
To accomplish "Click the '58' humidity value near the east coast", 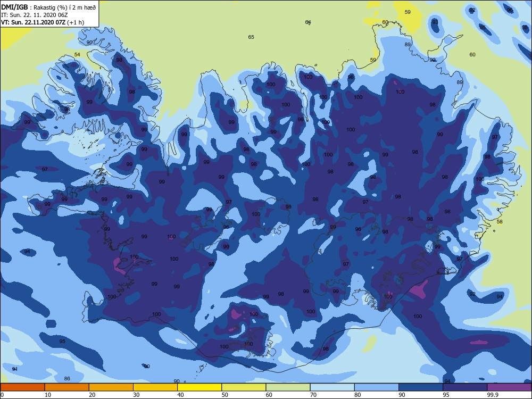I will click(500, 221).
